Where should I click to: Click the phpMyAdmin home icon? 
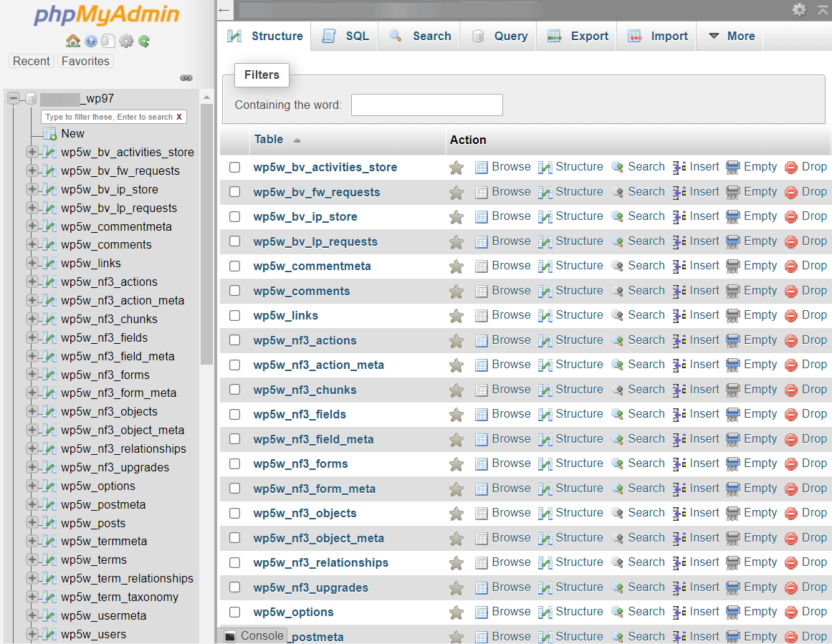pyautogui.click(x=73, y=41)
